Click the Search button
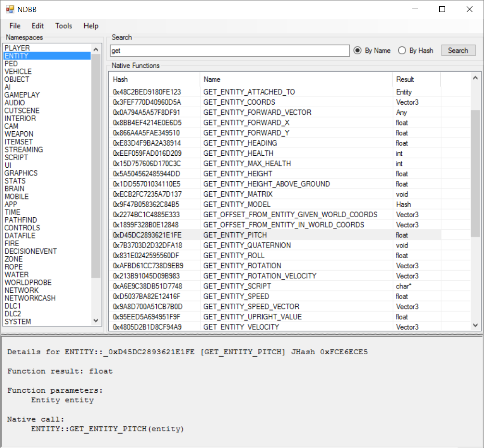 click(x=458, y=50)
